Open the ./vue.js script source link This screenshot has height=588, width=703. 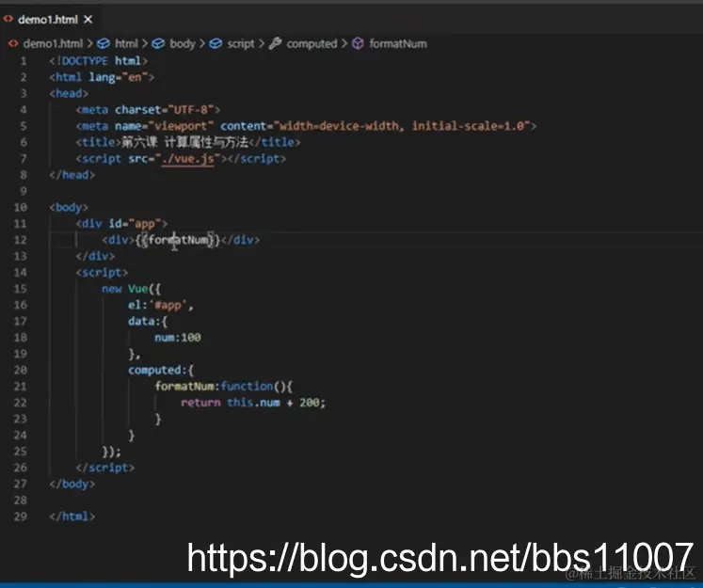187,159
